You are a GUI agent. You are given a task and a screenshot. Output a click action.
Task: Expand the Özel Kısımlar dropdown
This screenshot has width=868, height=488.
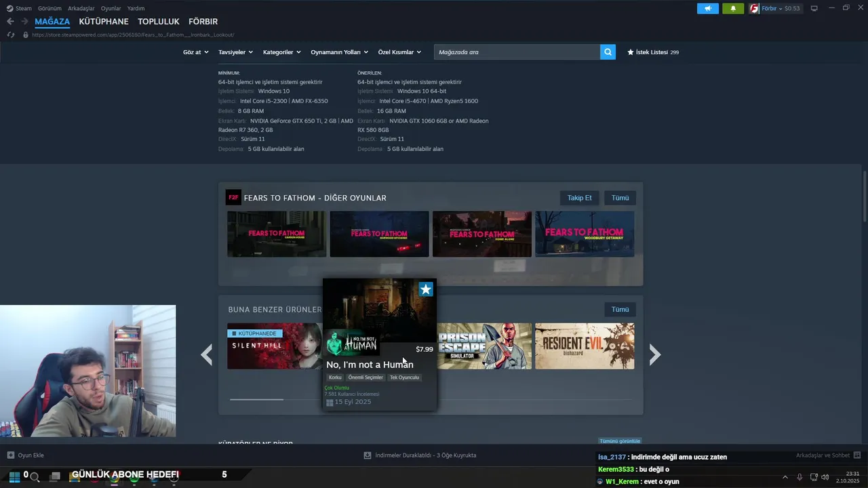pos(399,52)
